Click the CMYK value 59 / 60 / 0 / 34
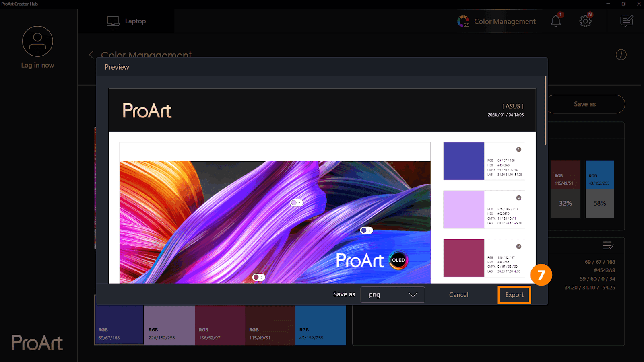Image resolution: width=644 pixels, height=362 pixels. [x=597, y=279]
